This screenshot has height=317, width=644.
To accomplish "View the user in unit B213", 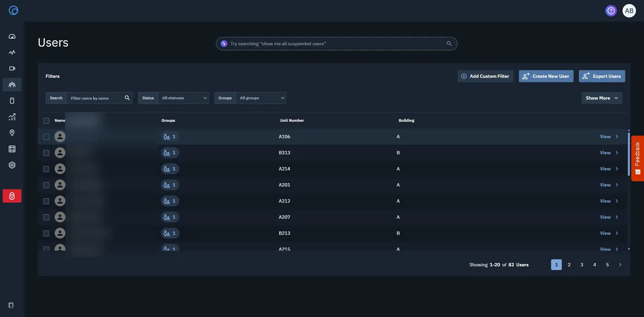I will click(x=609, y=233).
